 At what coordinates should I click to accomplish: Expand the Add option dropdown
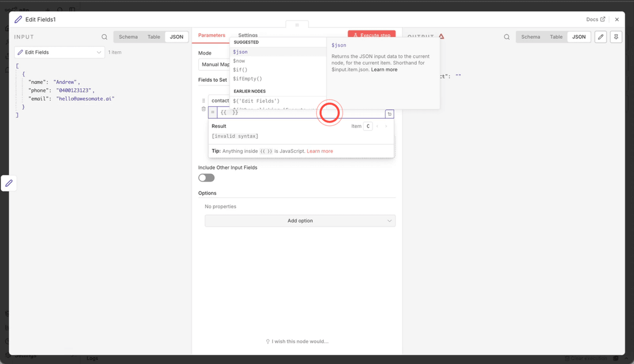click(300, 221)
